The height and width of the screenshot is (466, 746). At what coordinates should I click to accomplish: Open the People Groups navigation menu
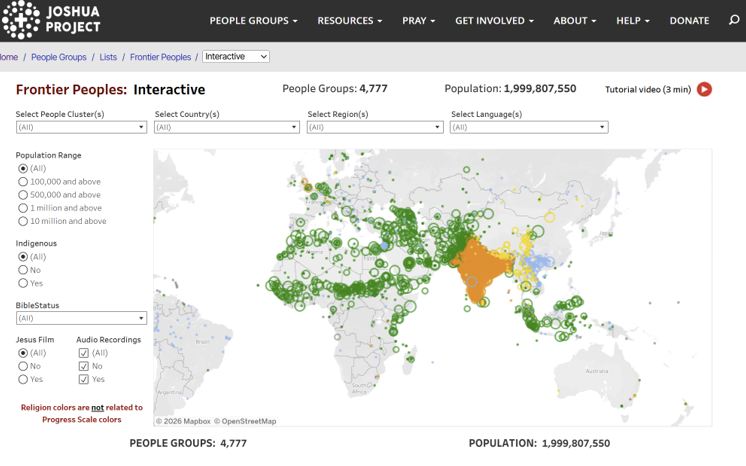(x=253, y=21)
